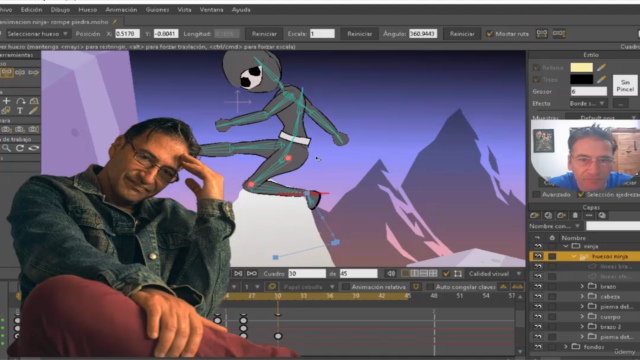Click Reiniciar button next to Escala
Screen dimensions: 640x360
[x=360, y=34]
